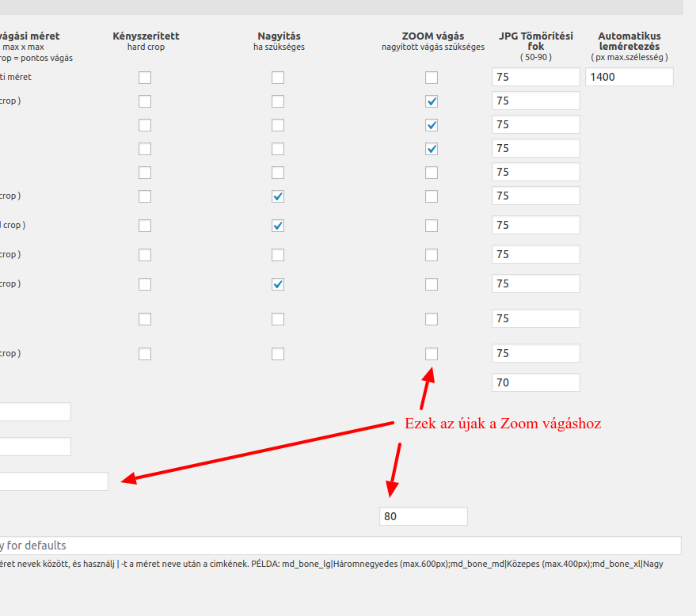Click first-row JPG compression field
This screenshot has width=696, height=616.
536,77
